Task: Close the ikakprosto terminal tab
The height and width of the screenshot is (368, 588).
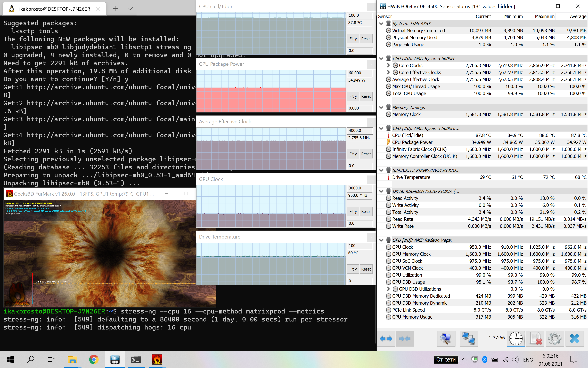Action: (98, 9)
